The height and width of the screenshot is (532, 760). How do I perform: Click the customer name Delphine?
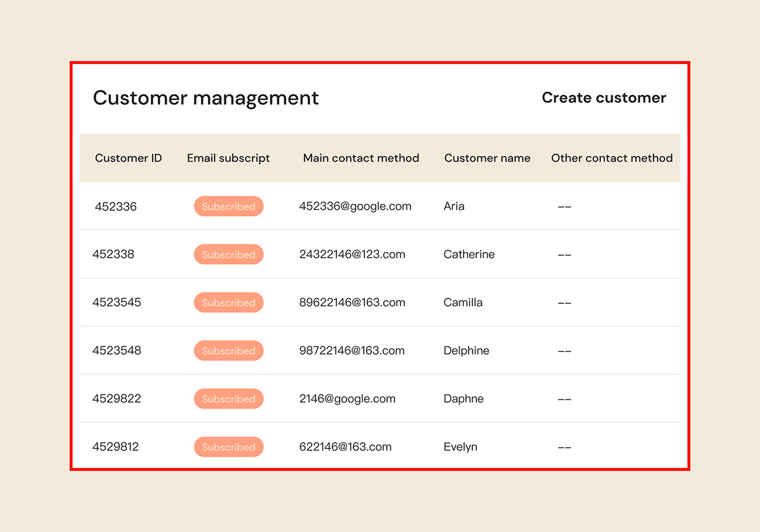tap(466, 351)
